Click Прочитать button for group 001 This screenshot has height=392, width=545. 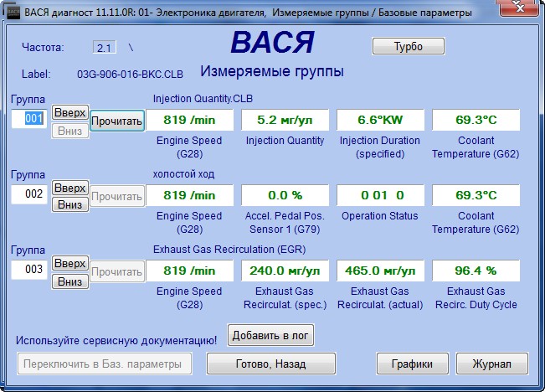[117, 121]
